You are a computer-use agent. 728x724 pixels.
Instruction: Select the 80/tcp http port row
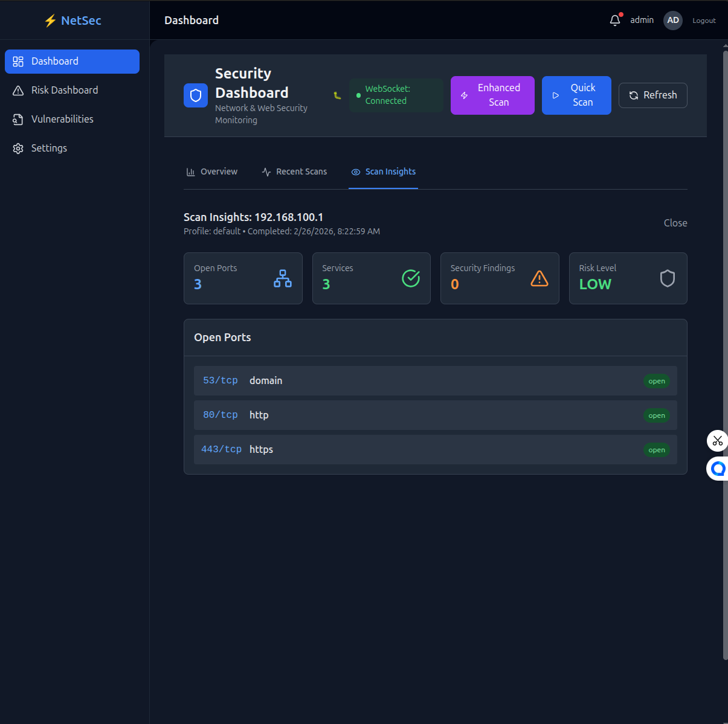click(436, 415)
